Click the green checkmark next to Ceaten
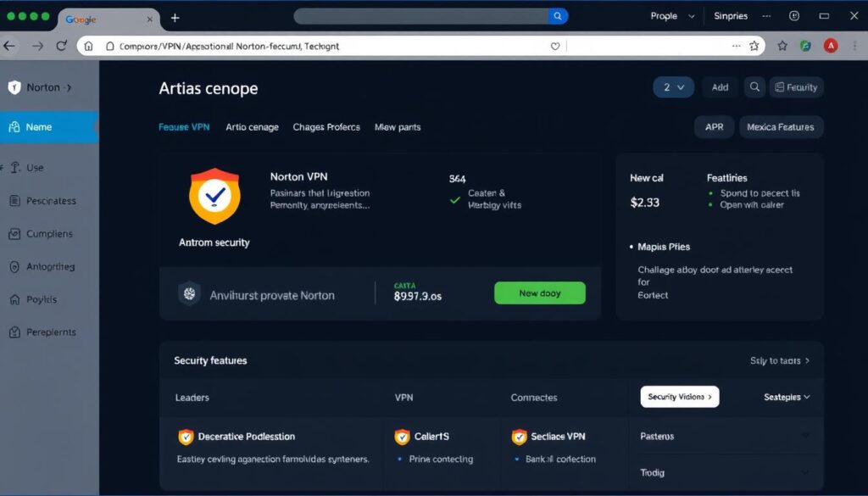Viewport: 868px width, 496px height. point(455,200)
